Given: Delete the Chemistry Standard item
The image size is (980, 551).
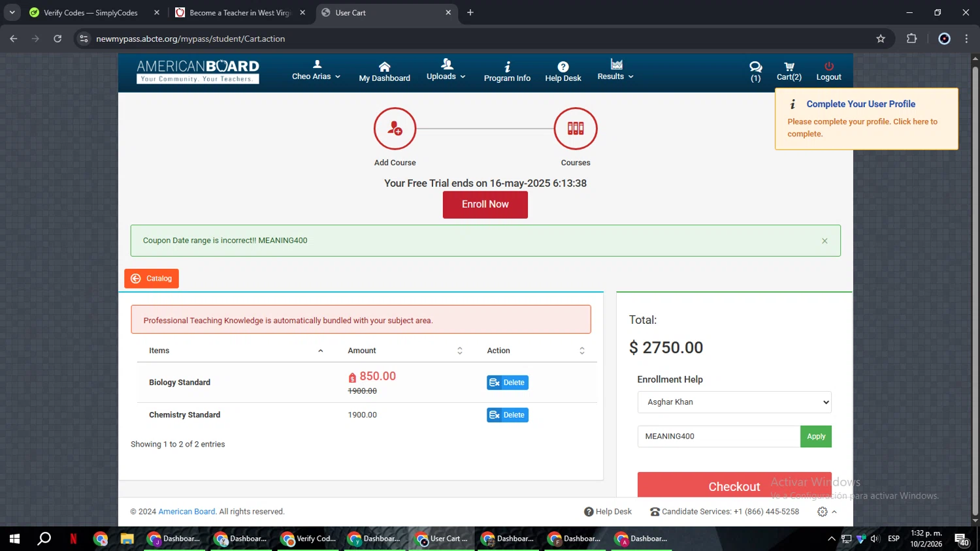Looking at the screenshot, I should (508, 415).
